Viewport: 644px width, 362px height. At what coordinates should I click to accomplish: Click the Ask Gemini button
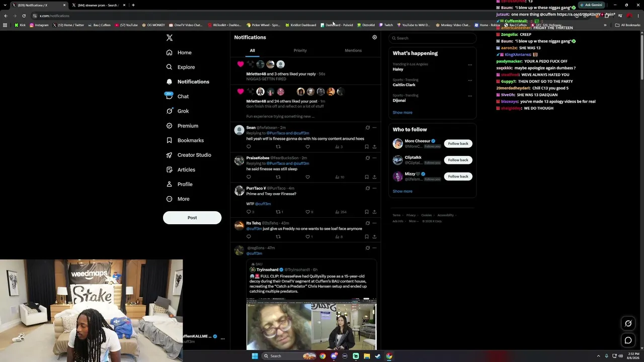click(591, 5)
